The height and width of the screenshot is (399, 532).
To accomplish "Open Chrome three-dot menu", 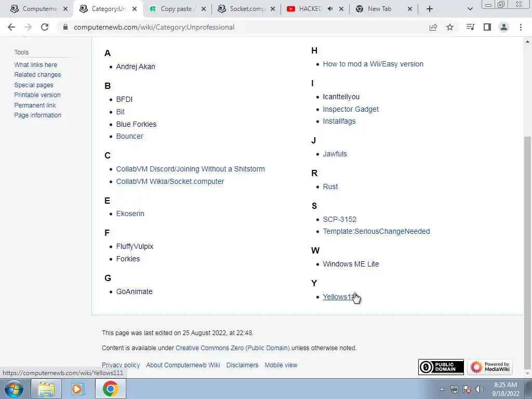I will point(521,27).
